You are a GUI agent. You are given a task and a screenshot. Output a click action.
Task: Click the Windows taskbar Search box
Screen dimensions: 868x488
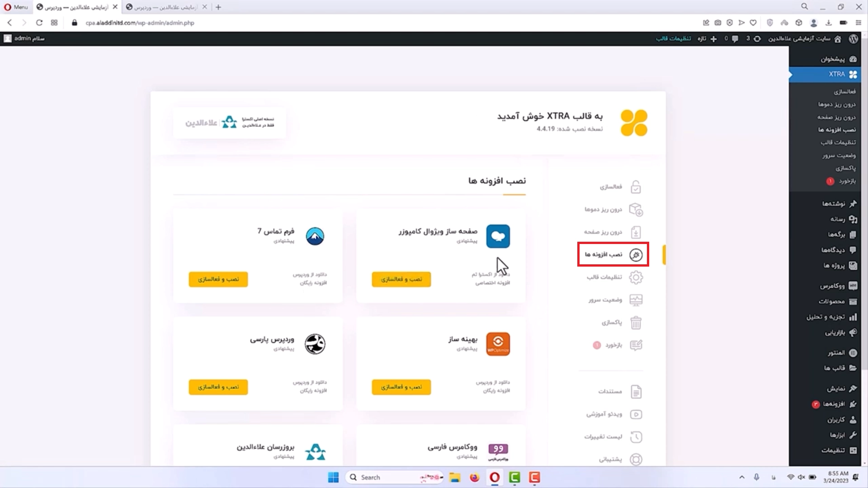[395, 478]
